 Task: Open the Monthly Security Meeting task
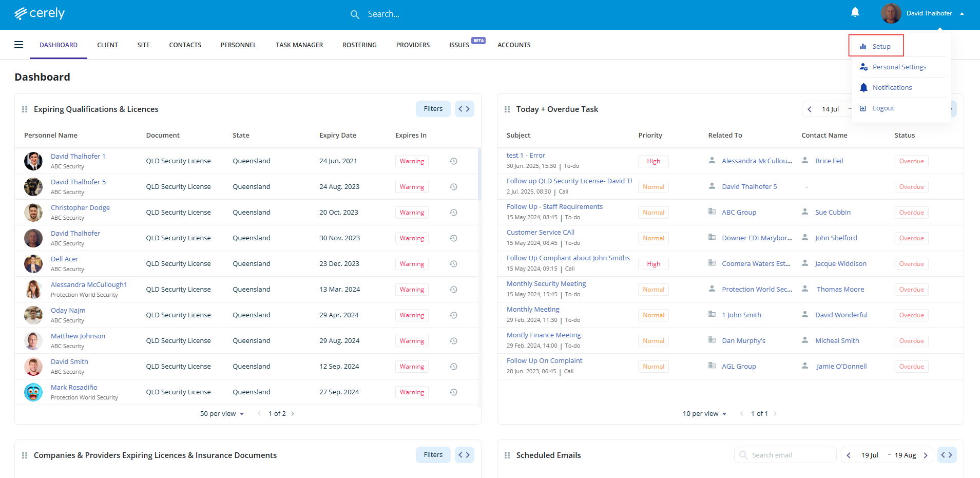click(546, 284)
